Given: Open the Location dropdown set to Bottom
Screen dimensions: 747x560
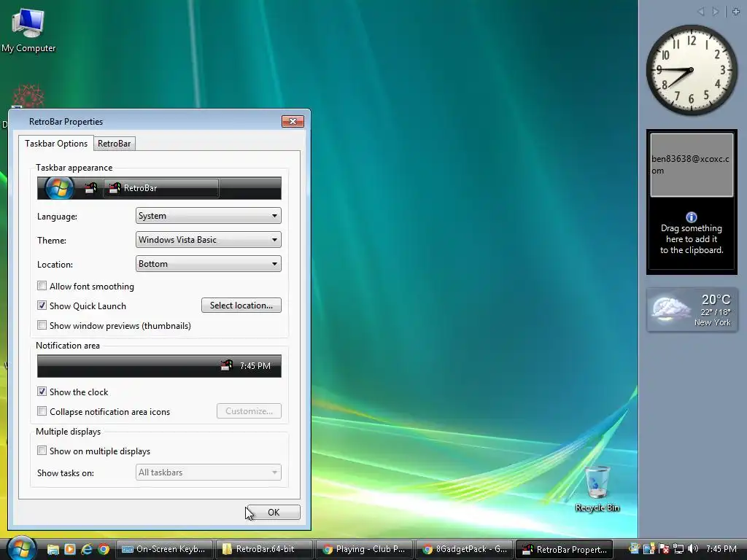Looking at the screenshot, I should tap(208, 264).
